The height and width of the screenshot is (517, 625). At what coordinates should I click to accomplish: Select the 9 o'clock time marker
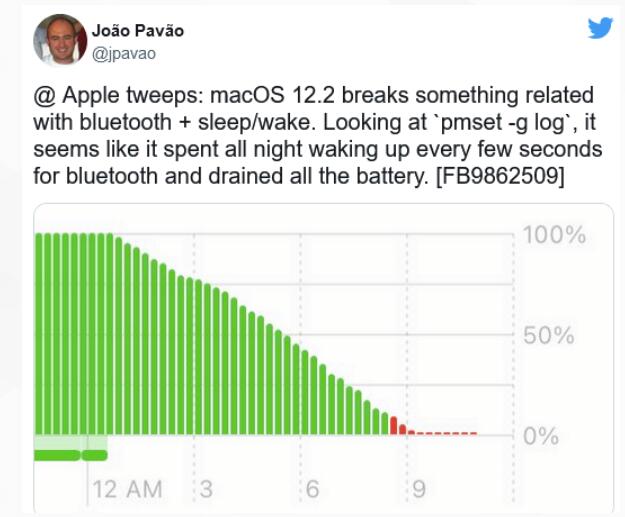419,489
